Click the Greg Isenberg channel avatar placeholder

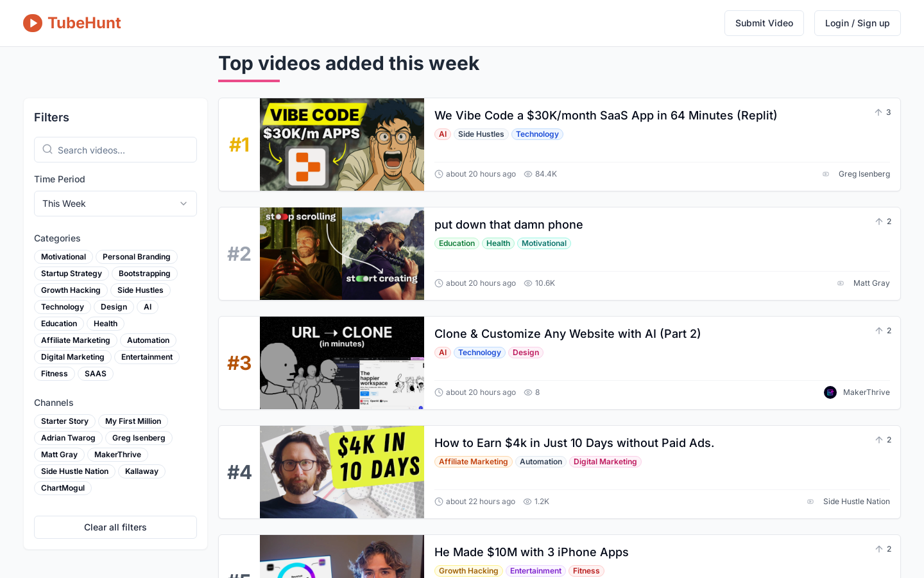click(x=826, y=174)
